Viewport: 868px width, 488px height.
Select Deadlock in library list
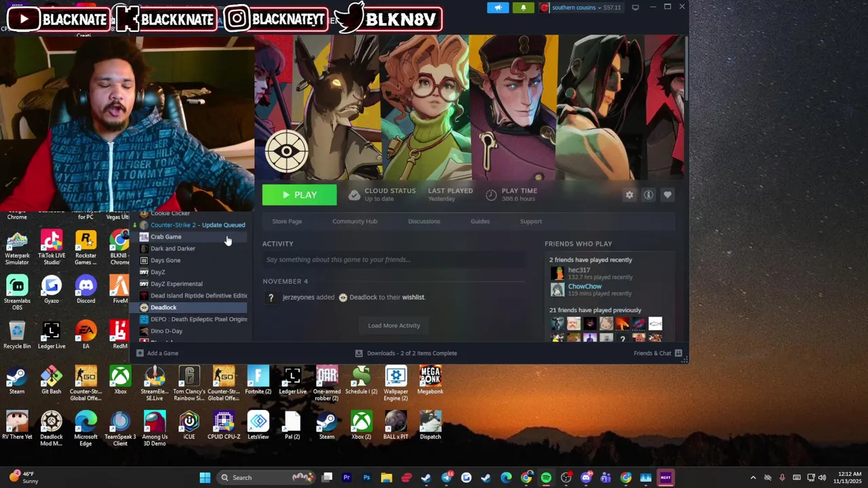coord(192,308)
